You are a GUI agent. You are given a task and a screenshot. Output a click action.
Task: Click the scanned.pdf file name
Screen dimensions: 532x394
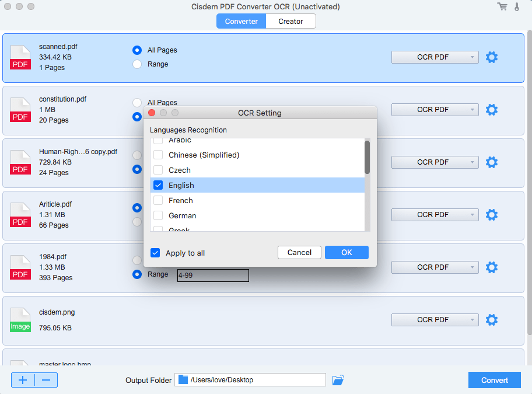[x=58, y=47]
